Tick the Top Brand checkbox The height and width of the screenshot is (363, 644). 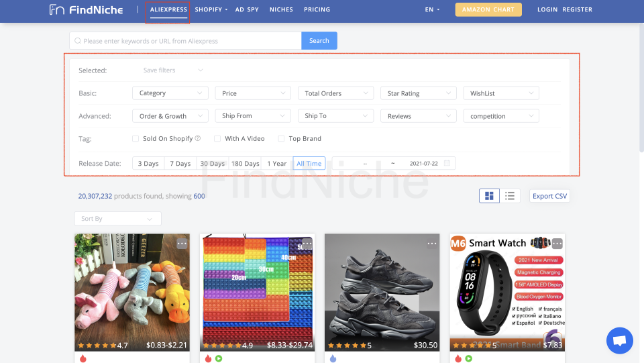point(281,139)
